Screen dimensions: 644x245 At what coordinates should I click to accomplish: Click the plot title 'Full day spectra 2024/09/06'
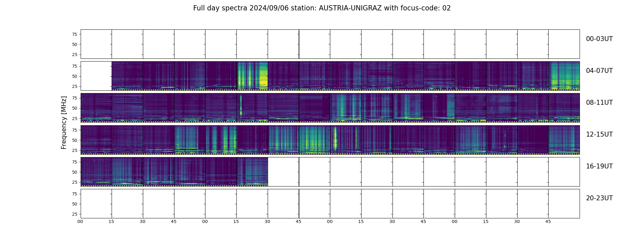coord(241,8)
